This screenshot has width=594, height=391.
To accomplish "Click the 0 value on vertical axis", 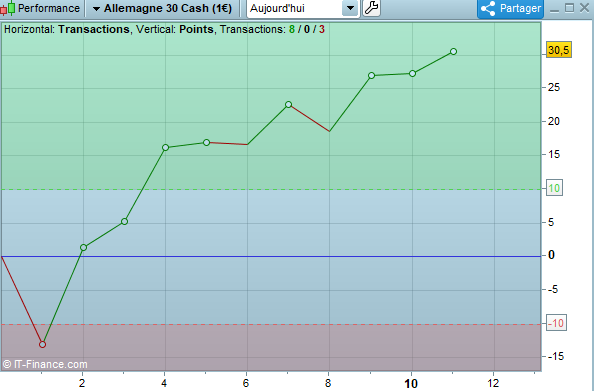I will [x=552, y=255].
